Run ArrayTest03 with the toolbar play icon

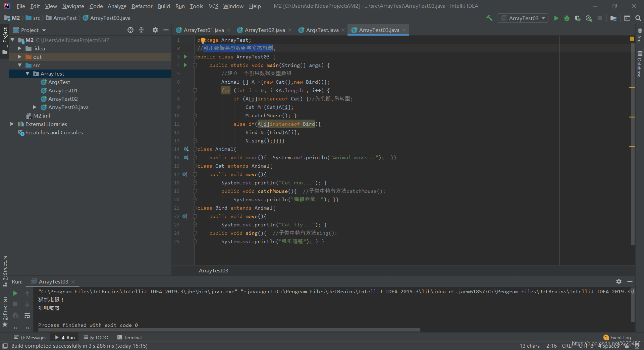click(x=556, y=18)
